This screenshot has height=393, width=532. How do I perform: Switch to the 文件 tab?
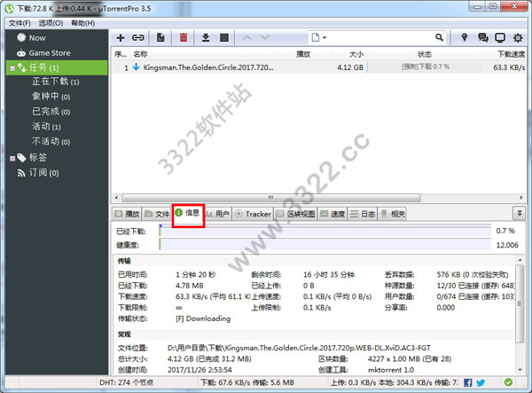click(157, 214)
